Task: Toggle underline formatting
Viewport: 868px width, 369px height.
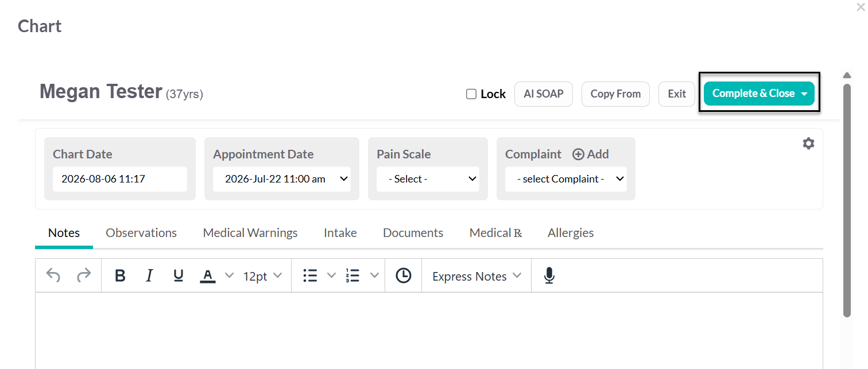Action: [179, 276]
